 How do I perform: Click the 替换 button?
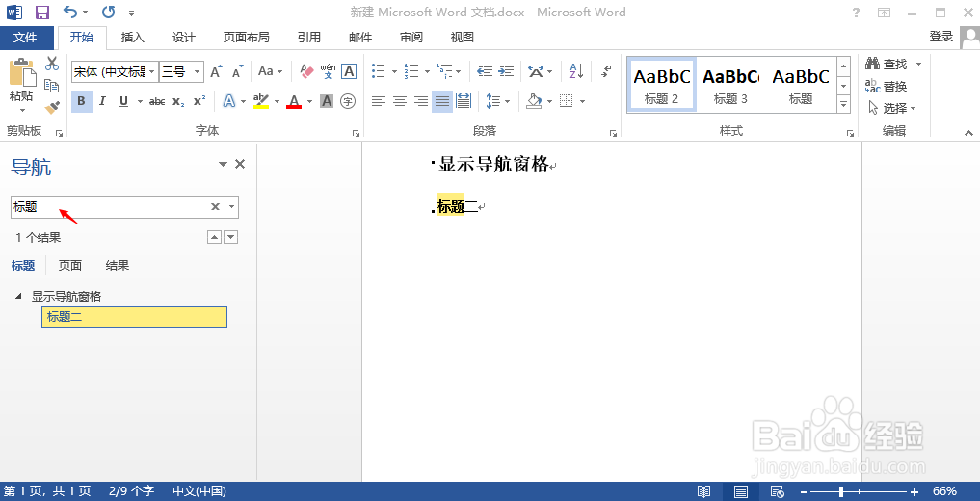[887, 86]
